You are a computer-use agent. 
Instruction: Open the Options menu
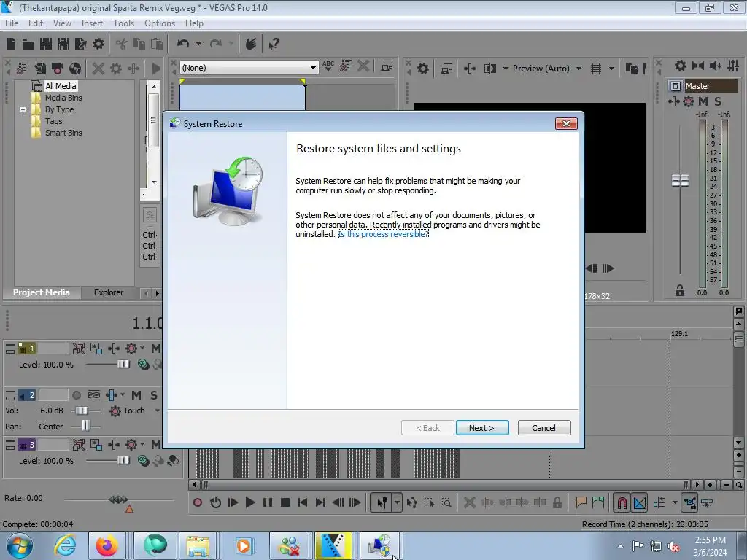160,23
